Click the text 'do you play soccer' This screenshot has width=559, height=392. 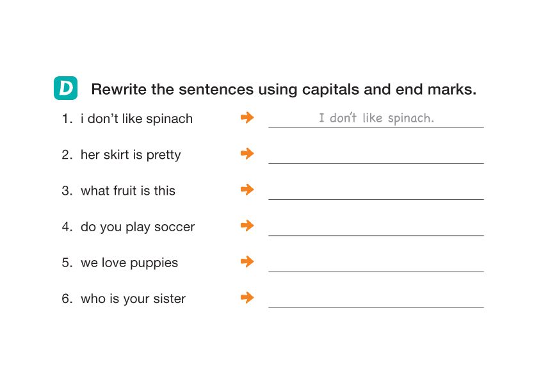138,227
